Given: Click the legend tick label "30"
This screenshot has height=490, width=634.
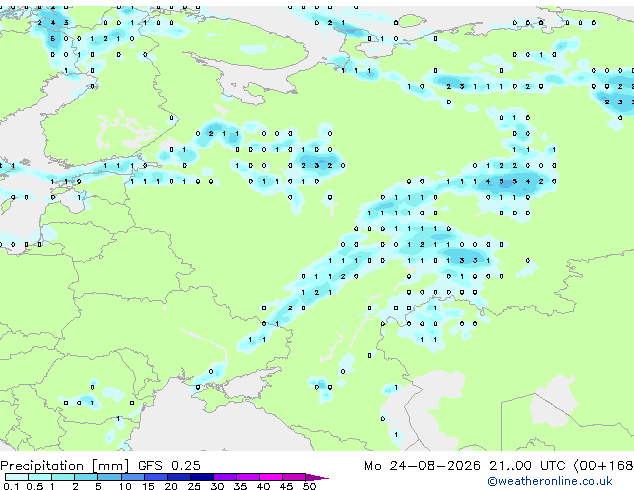Looking at the screenshot, I should coord(218,486).
